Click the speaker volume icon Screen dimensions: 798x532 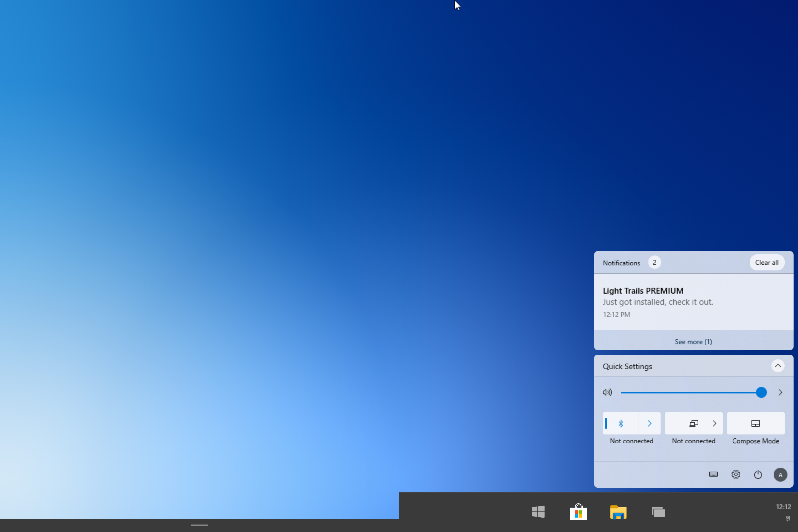click(607, 393)
